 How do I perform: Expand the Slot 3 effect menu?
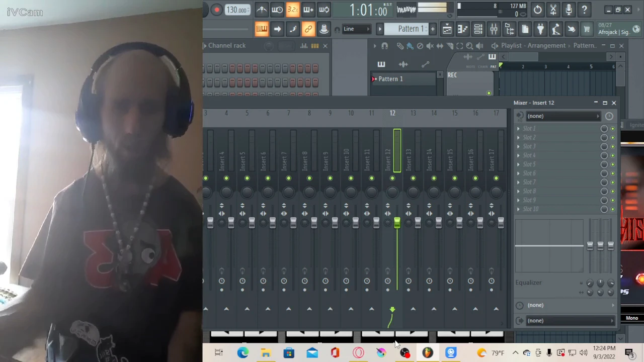tap(518, 146)
